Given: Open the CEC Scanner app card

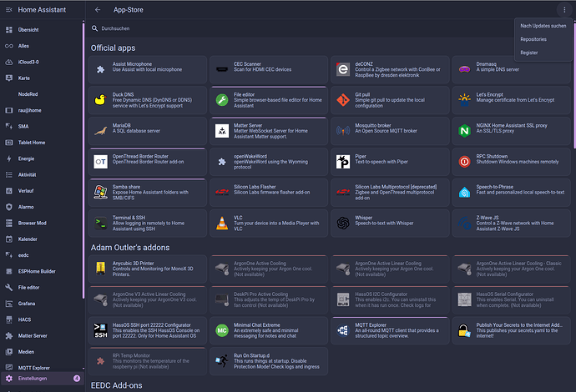Looking at the screenshot, I should [269, 69].
